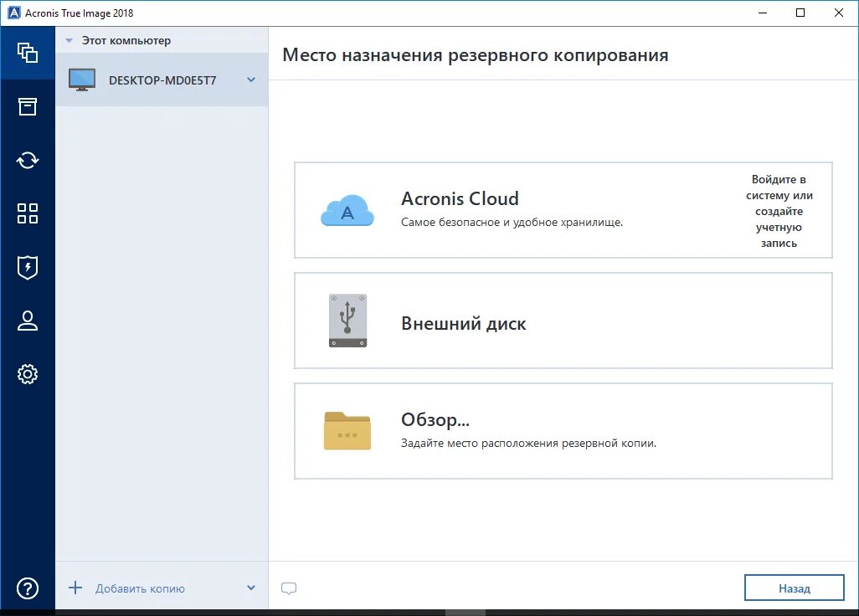This screenshot has width=859, height=616.
Task: Click the Самое безопасное и удобное хранилище text
Action: [x=512, y=223]
